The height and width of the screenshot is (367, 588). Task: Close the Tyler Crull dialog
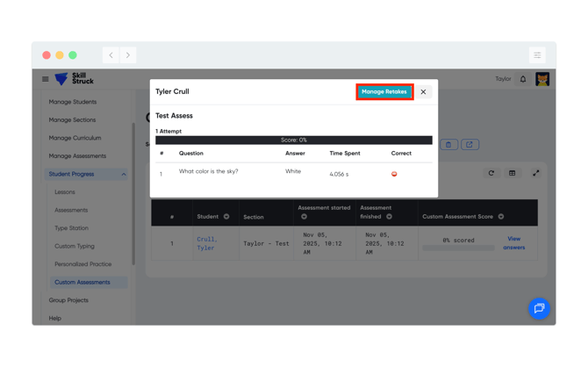coord(423,91)
